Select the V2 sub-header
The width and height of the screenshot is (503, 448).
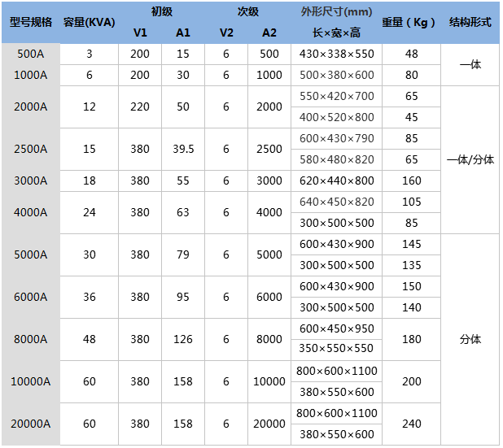tap(226, 33)
